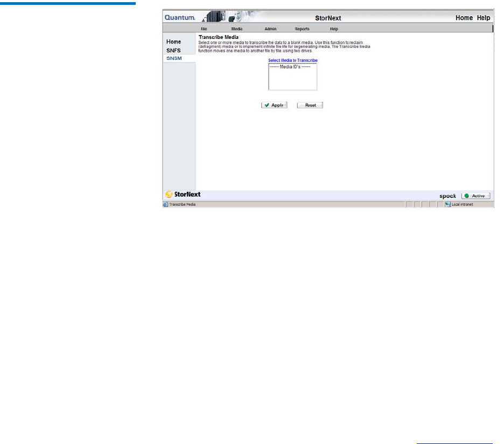
Task: Click the Home link in the top banner
Action: pos(464,18)
